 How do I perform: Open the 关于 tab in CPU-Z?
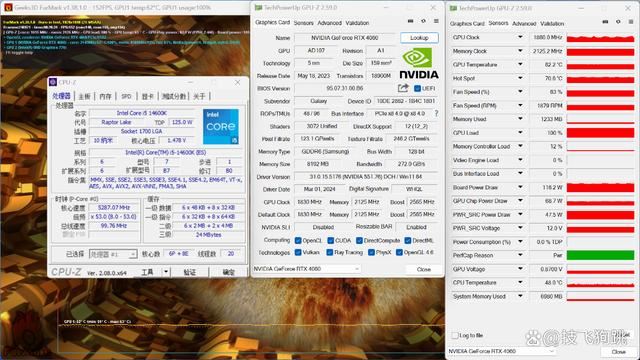pos(199,96)
